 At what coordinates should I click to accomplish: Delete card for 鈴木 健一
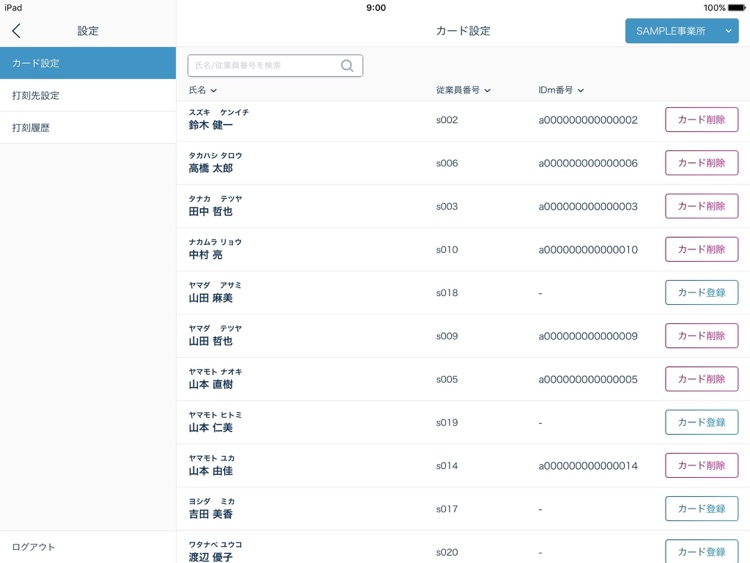click(x=702, y=120)
